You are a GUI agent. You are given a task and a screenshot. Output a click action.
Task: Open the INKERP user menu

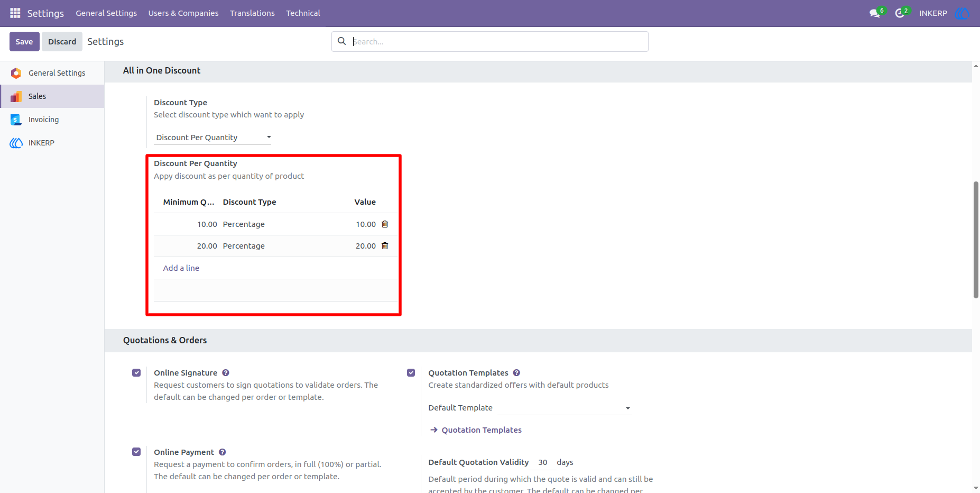click(933, 13)
